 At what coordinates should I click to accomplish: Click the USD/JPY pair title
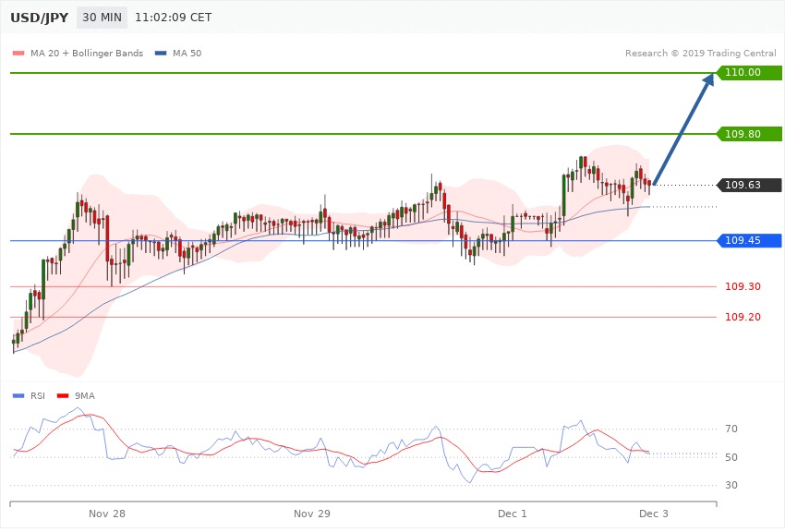click(x=37, y=18)
